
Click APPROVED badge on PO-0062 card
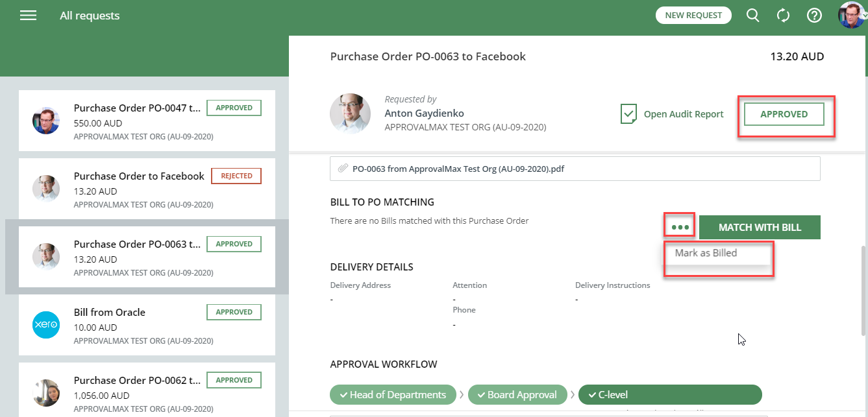[234, 380]
